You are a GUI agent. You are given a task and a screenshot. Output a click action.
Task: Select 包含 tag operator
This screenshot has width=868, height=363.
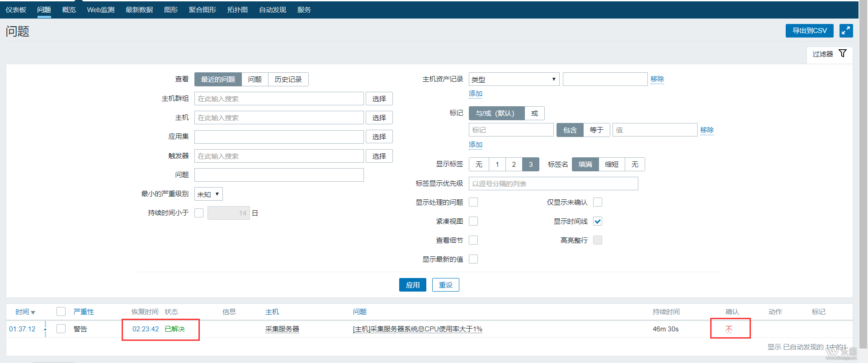pos(570,130)
